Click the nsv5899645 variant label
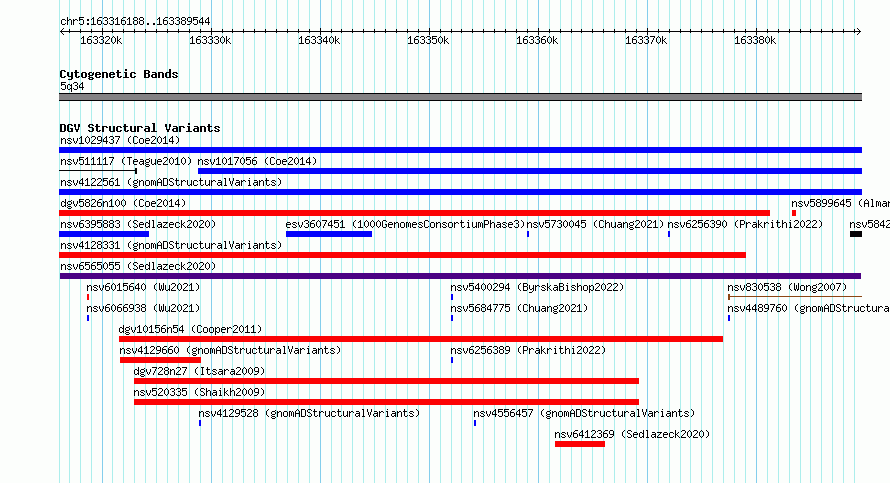This screenshot has width=890, height=483. tap(841, 203)
